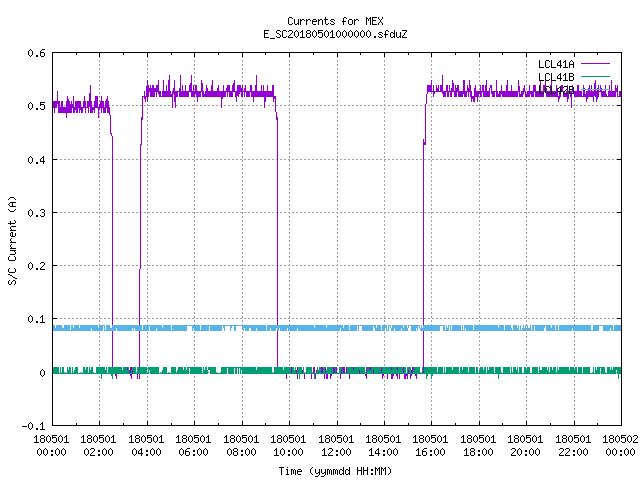Click the chart title 'Currents for MEX'
This screenshot has height=480, width=640.
coord(335,21)
